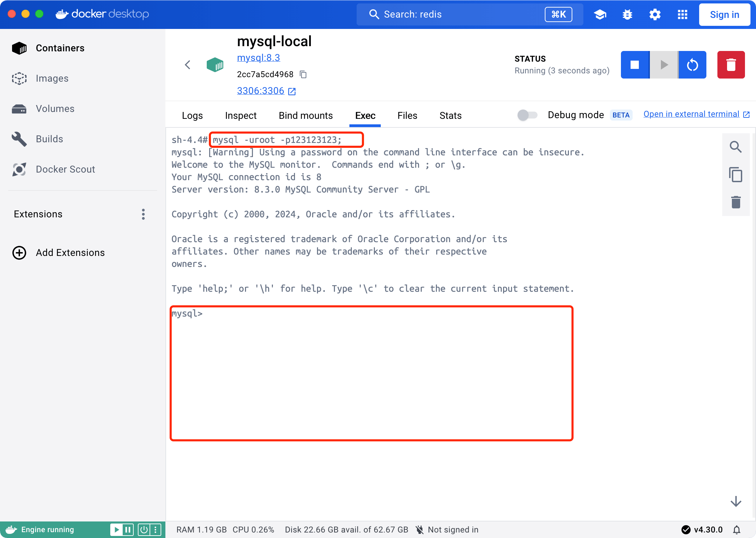This screenshot has width=756, height=538.
Task: Switch to the Bind mounts tab
Action: pos(306,115)
